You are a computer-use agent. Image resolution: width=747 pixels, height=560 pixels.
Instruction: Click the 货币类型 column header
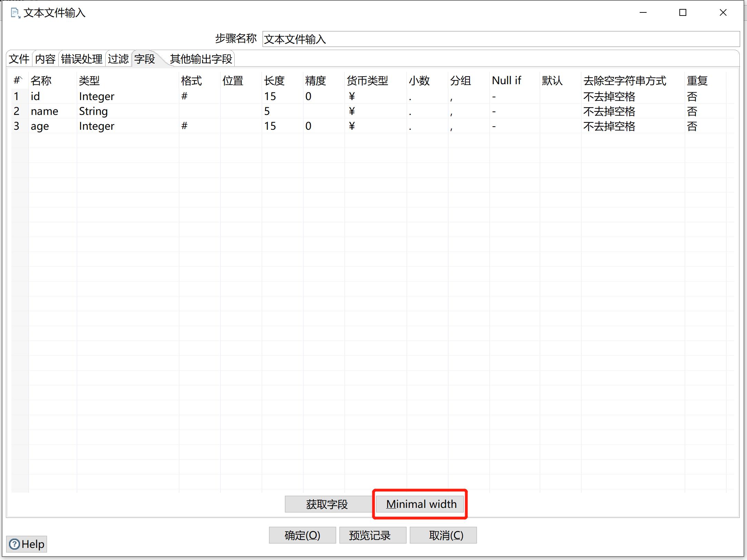click(x=376, y=80)
